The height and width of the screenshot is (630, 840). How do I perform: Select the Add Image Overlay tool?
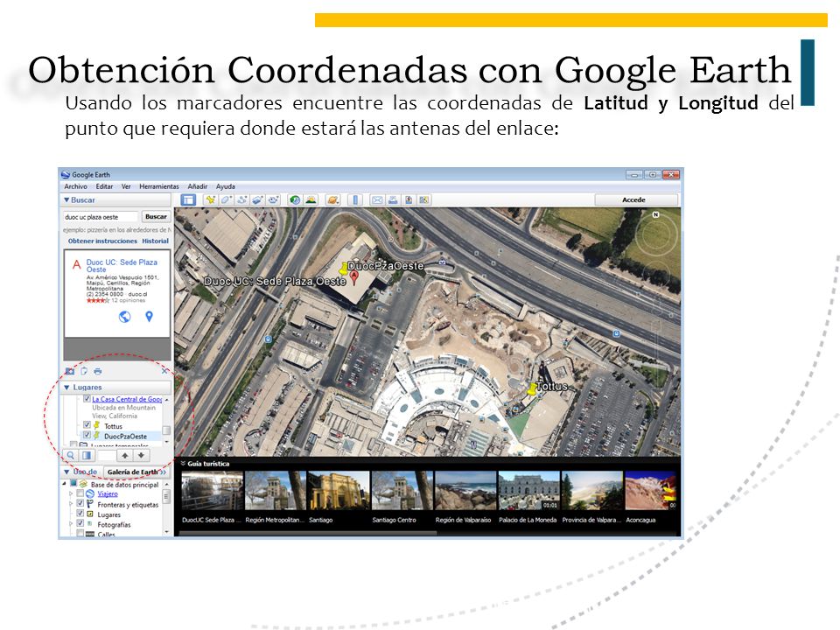click(x=257, y=199)
